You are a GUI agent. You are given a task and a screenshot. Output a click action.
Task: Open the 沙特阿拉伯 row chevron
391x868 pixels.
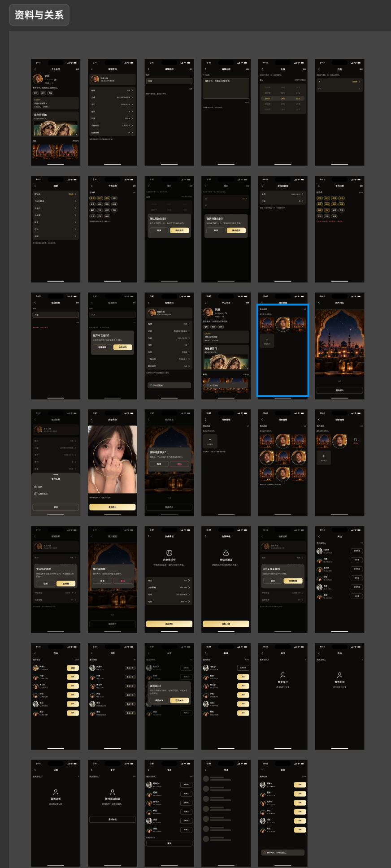tap(75, 201)
